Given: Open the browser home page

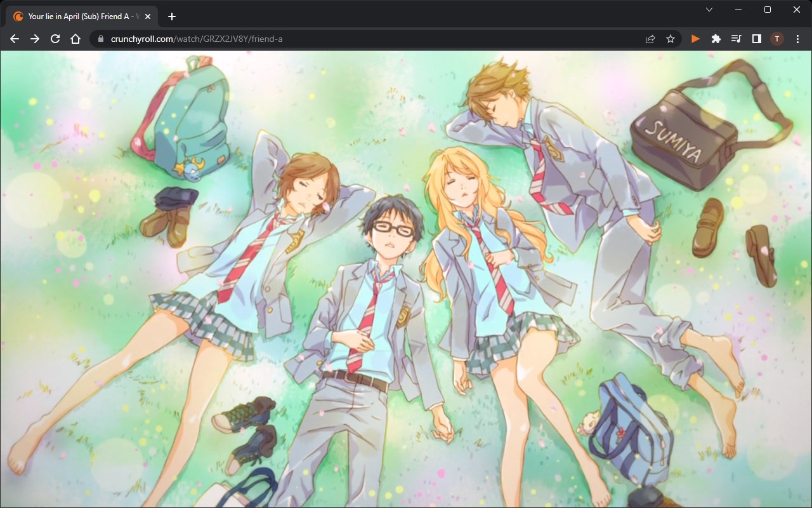Looking at the screenshot, I should [x=75, y=39].
